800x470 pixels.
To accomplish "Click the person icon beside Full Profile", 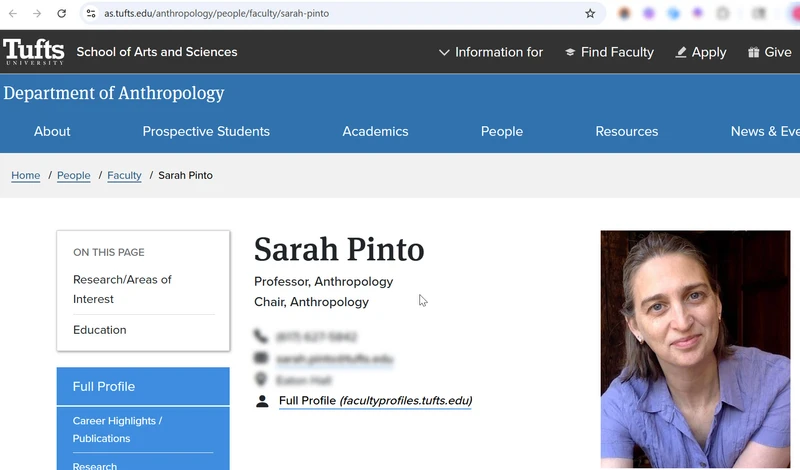I will point(262,401).
